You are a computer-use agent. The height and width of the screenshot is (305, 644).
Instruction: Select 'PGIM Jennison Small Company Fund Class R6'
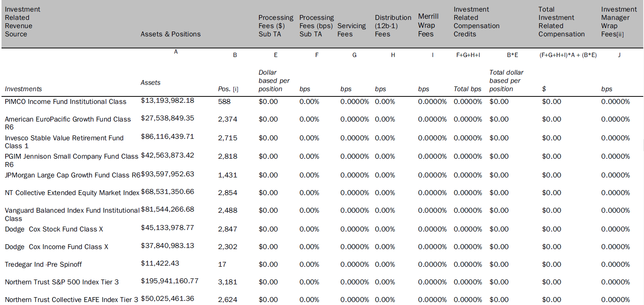point(72,160)
